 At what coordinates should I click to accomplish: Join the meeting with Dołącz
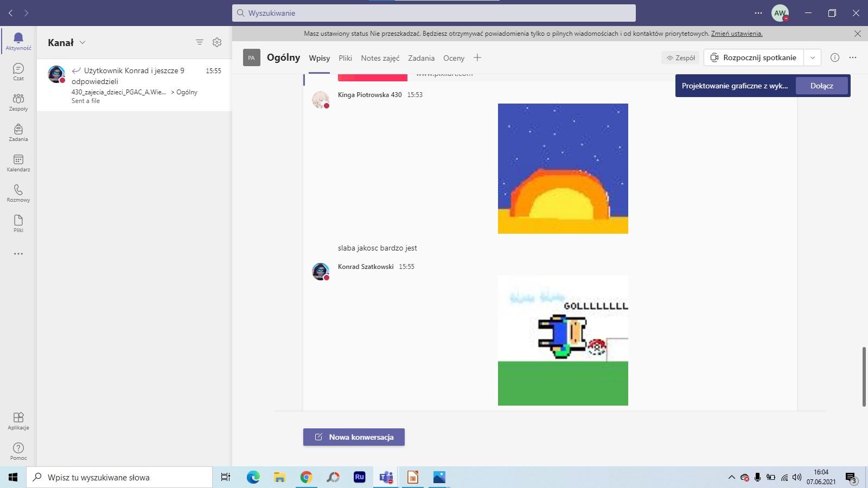(x=821, y=86)
